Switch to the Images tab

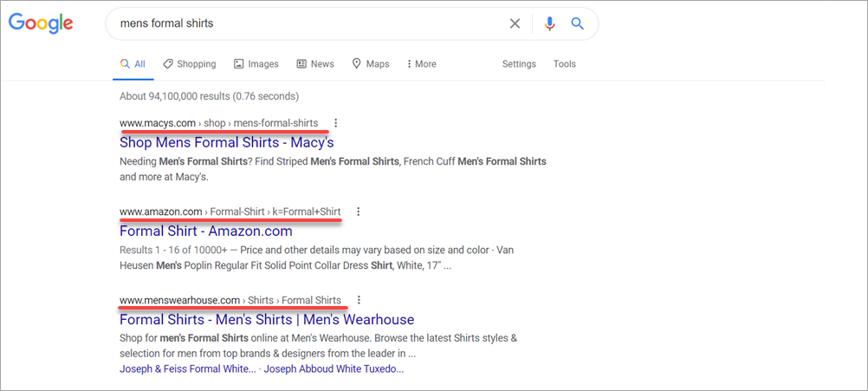tap(256, 64)
